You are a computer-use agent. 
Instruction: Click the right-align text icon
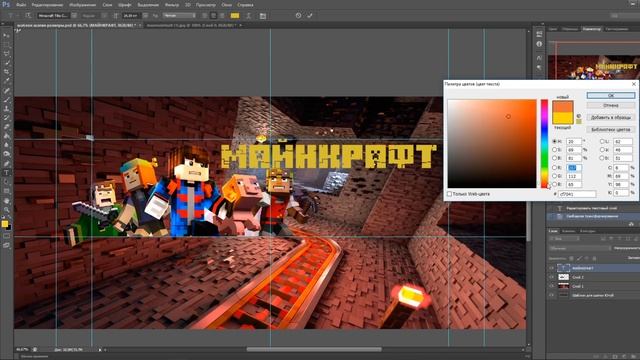coord(222,16)
